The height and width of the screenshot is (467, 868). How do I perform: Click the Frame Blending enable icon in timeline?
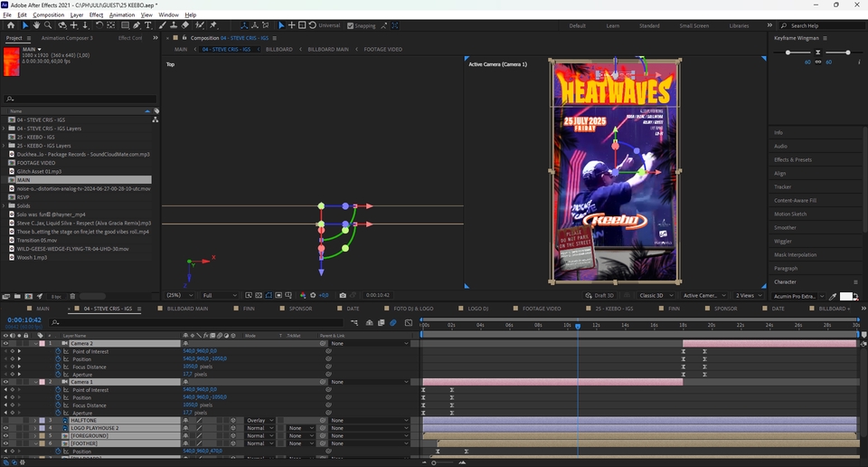[381, 322]
